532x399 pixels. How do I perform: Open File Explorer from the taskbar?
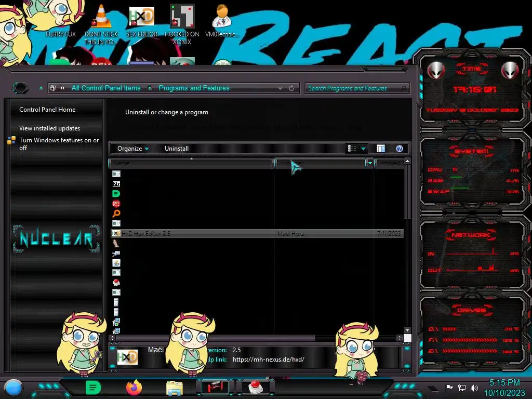pos(175,388)
